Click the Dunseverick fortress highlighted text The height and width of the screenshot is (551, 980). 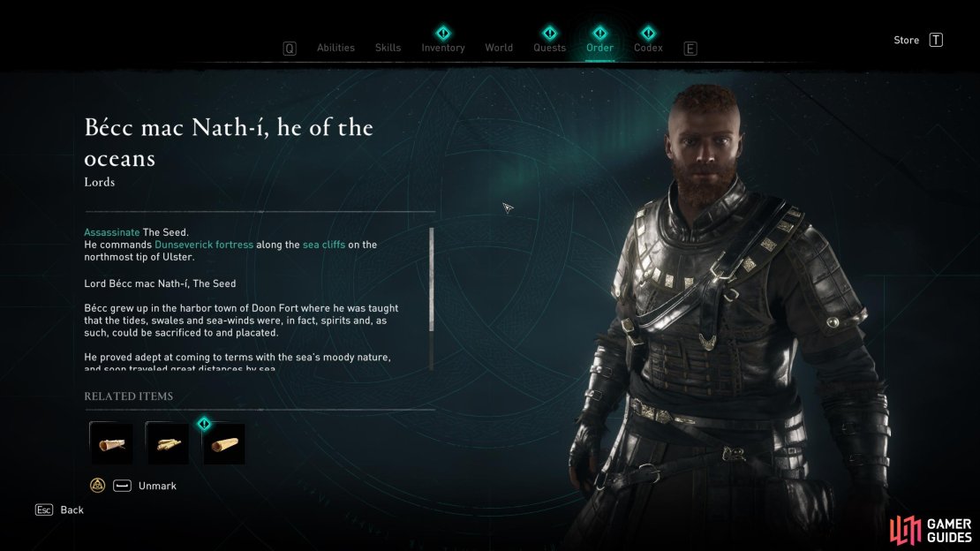pyautogui.click(x=204, y=245)
